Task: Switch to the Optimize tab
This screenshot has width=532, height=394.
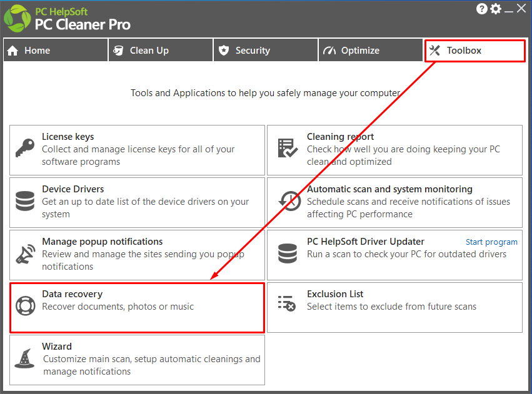Action: (371, 50)
